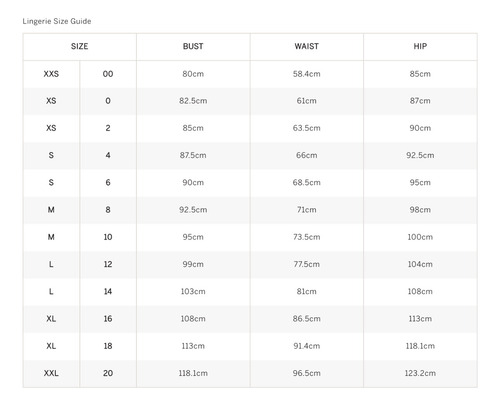Click the numeric size 6 cell
This screenshot has height=406, width=500.
point(108,182)
